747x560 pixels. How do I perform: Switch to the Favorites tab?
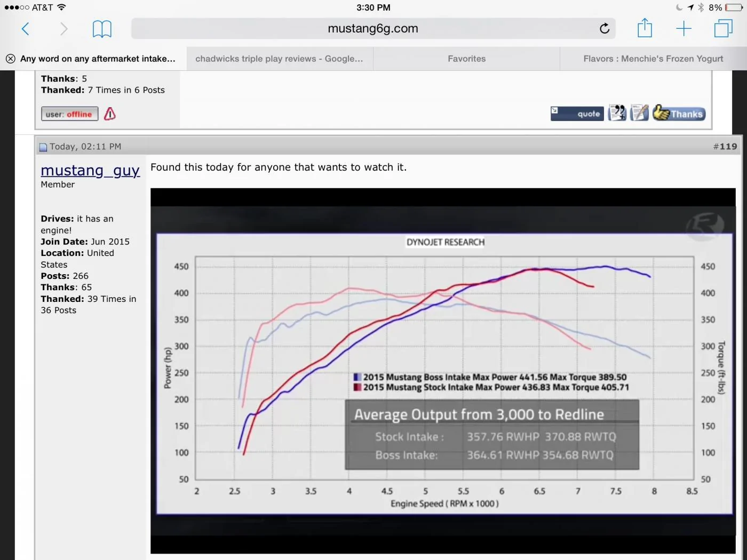[466, 59]
